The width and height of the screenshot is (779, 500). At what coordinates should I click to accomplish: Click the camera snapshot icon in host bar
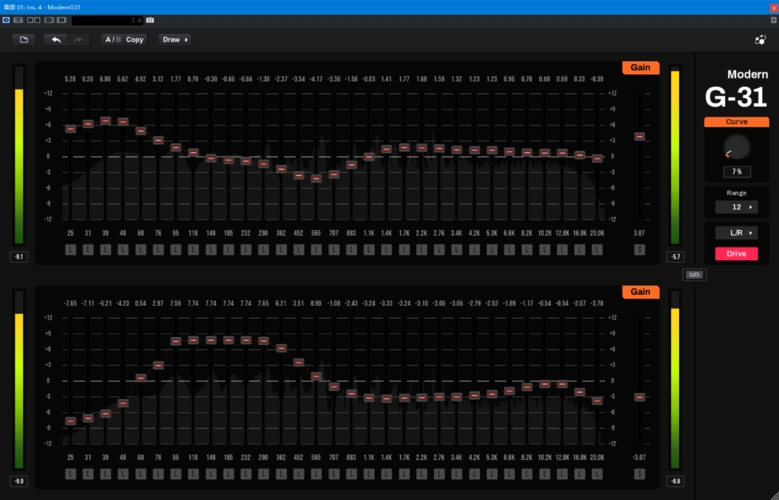(150, 20)
